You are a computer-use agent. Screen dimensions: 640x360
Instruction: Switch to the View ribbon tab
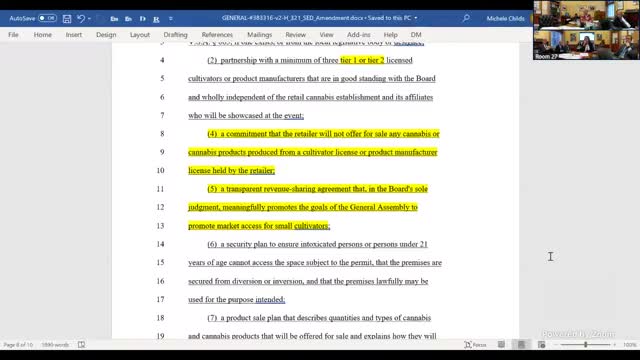[x=326, y=35]
